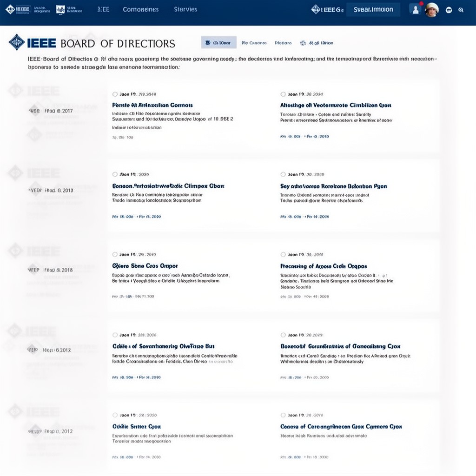Image resolution: width=476 pixels, height=476 pixels.
Task: Open the Stervies navigation menu
Action: click(185, 9)
